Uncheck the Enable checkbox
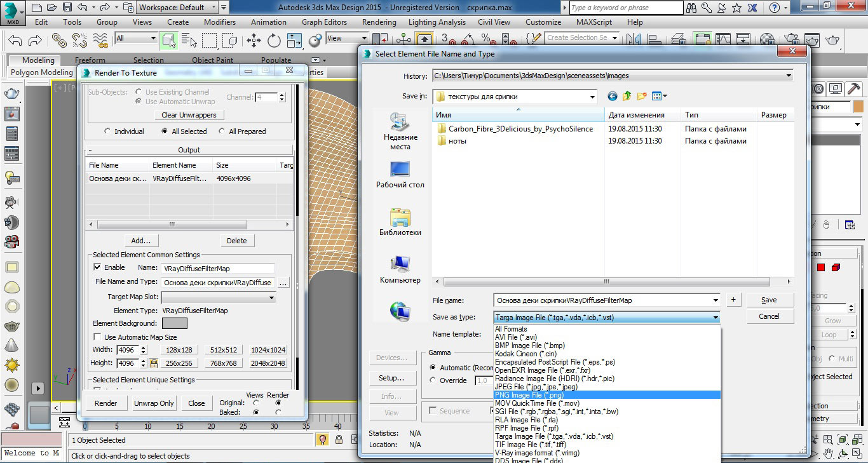The height and width of the screenshot is (463, 868). tap(98, 267)
